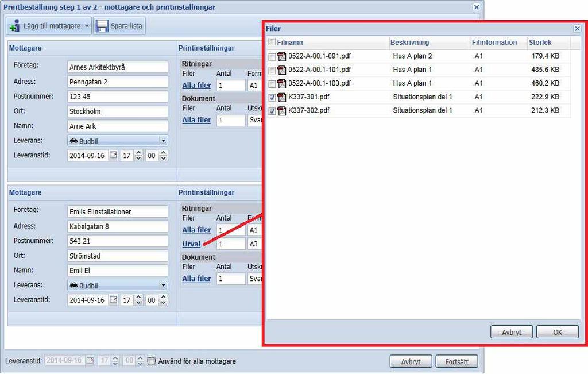
Task: Open Leverans dropdown for Emils Elinstallationer
Action: click(x=163, y=286)
